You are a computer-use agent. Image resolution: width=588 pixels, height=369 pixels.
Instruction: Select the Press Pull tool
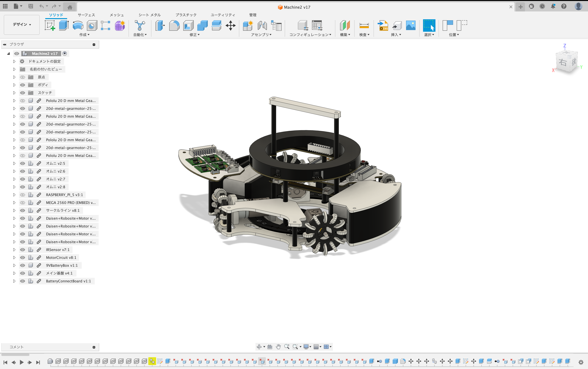(x=160, y=25)
